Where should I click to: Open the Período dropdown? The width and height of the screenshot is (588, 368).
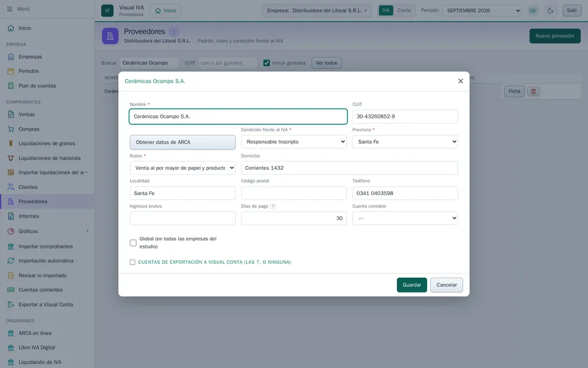point(482,10)
